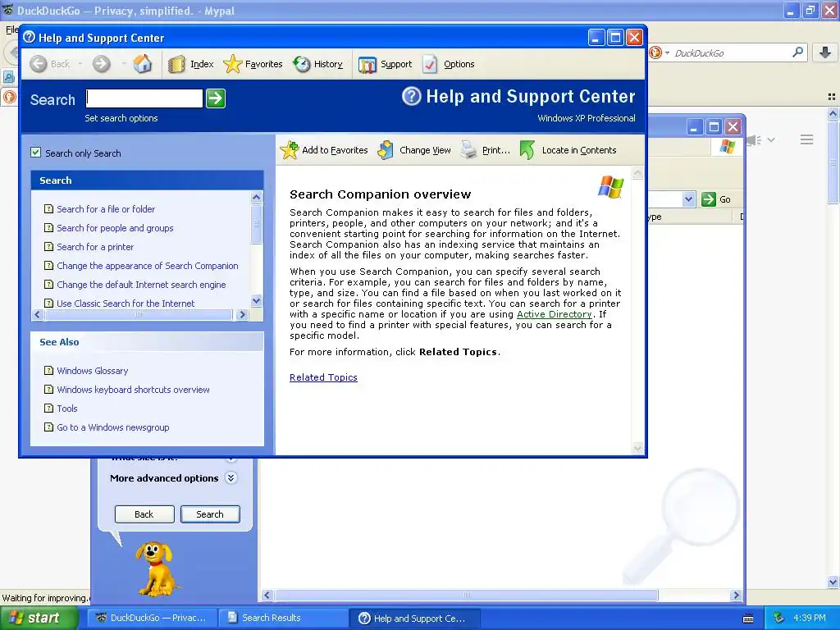Open Windows Glossary link
The width and height of the screenshot is (840, 630).
point(93,371)
